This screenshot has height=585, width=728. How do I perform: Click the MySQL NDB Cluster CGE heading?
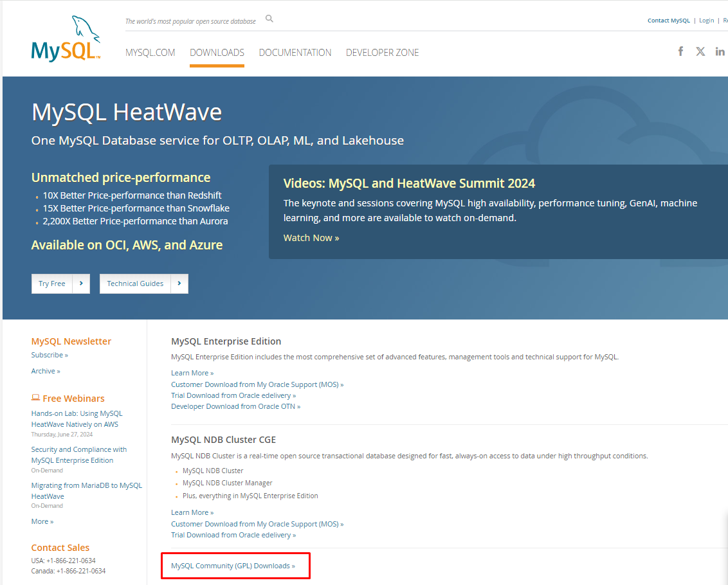(223, 440)
